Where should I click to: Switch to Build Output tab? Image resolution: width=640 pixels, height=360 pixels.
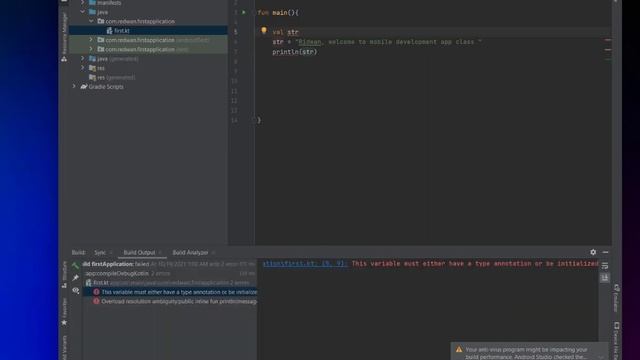click(x=139, y=253)
